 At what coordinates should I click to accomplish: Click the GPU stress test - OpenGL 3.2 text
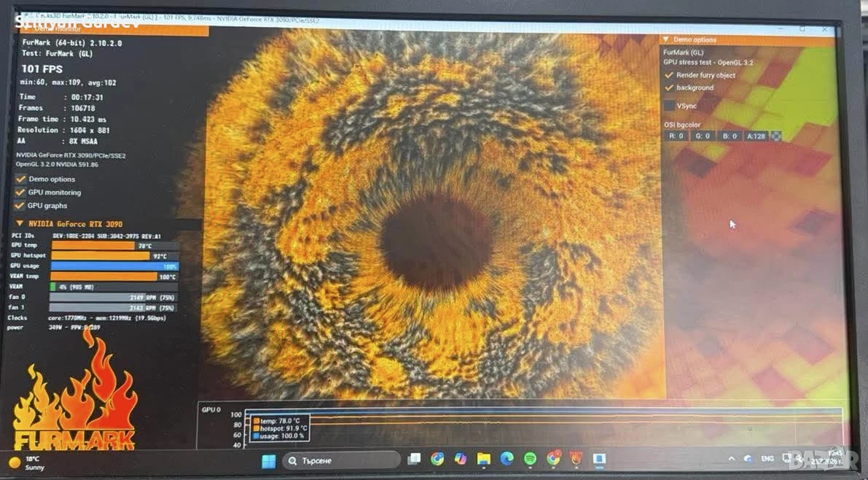click(708, 63)
